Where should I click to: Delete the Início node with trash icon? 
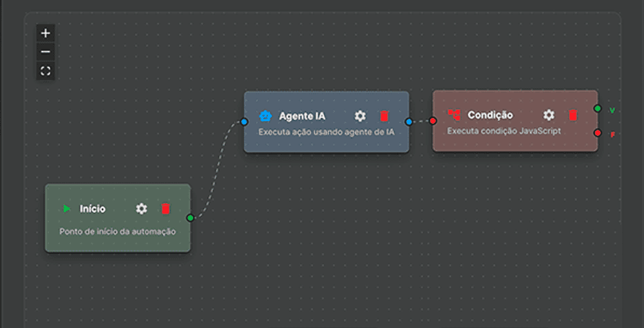coord(166,209)
